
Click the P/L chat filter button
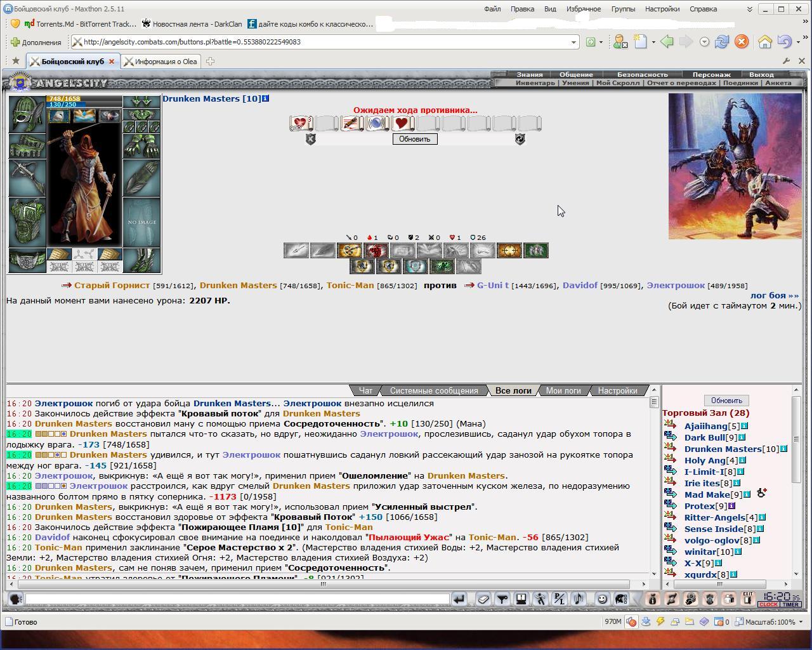[x=559, y=599]
